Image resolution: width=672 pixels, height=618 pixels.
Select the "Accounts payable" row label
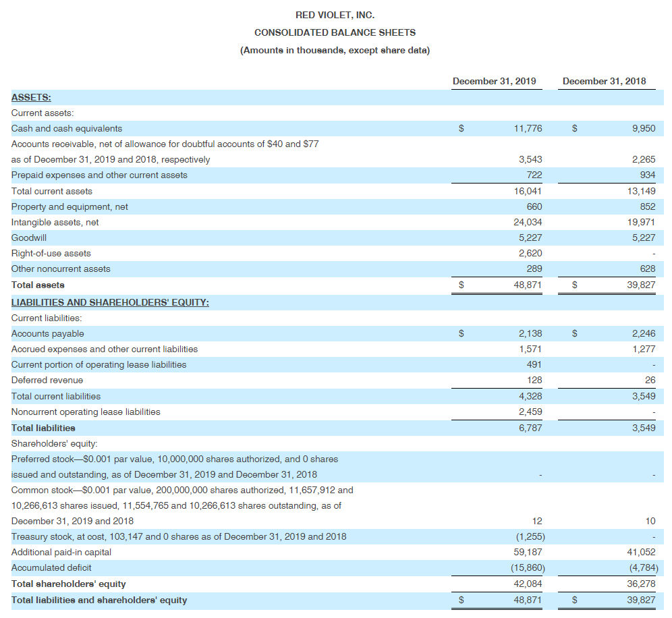(48, 333)
